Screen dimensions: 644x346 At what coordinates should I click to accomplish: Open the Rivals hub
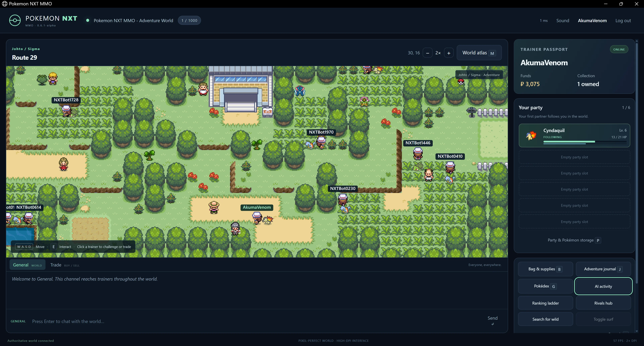pos(603,303)
